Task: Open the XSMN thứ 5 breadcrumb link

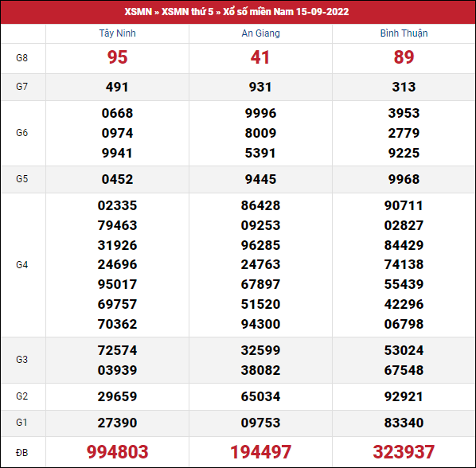Action: 187,12
